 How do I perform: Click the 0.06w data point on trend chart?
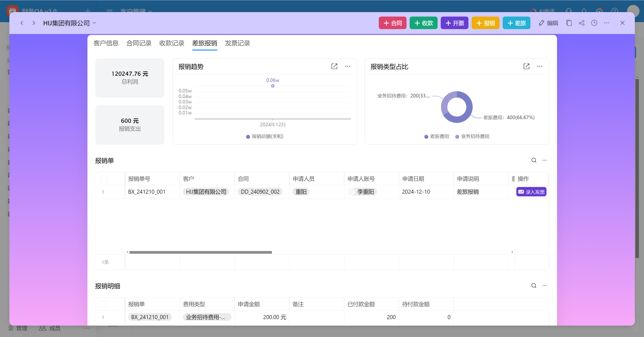[273, 86]
